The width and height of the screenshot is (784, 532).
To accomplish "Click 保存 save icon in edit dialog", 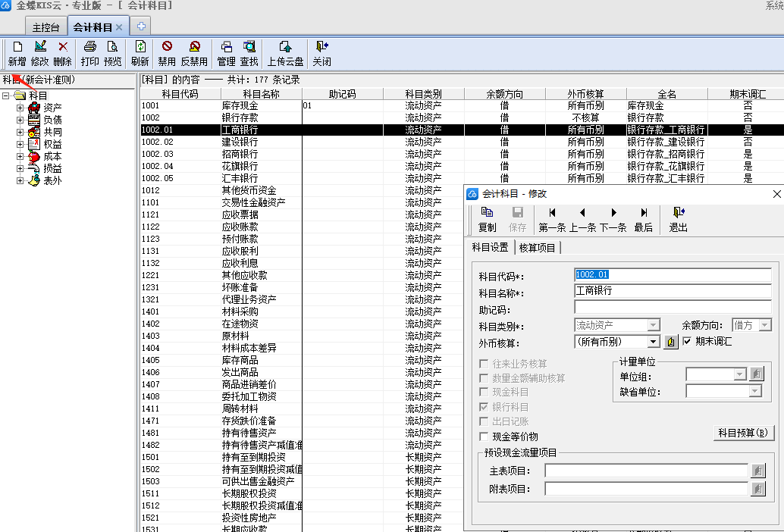I will point(518,220).
